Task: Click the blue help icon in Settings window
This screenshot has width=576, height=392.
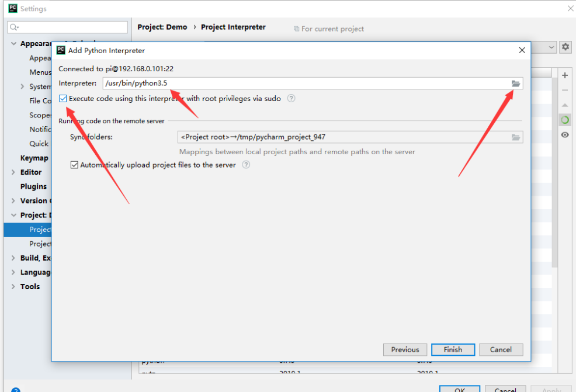Action: click(x=15, y=390)
